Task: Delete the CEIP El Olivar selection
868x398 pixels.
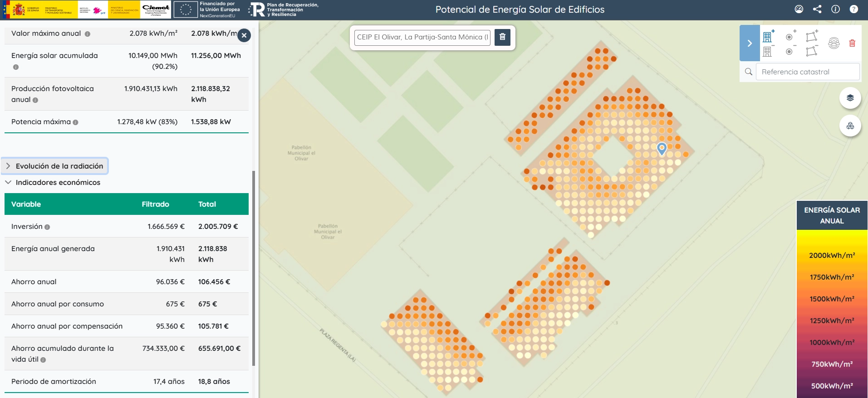Action: pos(502,37)
